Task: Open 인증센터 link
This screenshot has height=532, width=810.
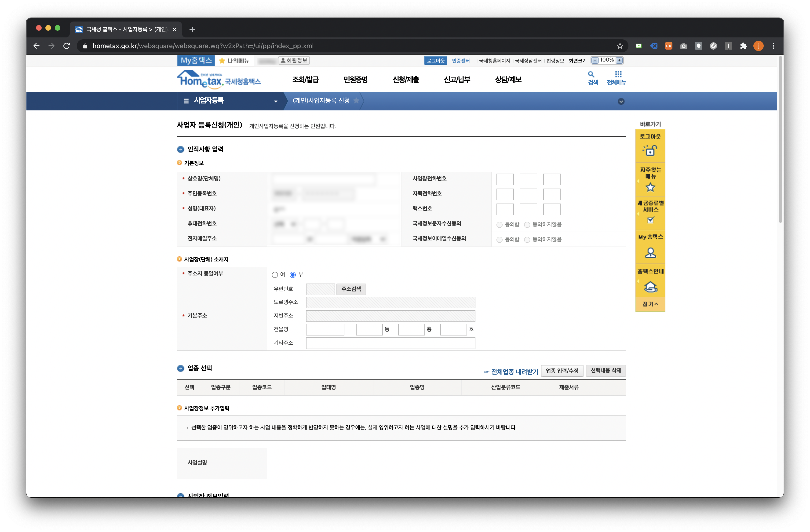Action: click(x=460, y=61)
